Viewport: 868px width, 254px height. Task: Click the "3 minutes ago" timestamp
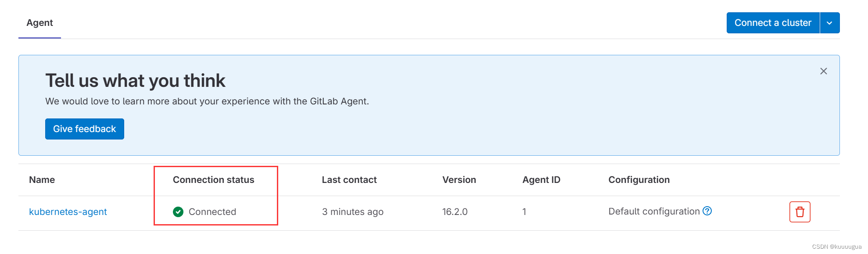(352, 212)
